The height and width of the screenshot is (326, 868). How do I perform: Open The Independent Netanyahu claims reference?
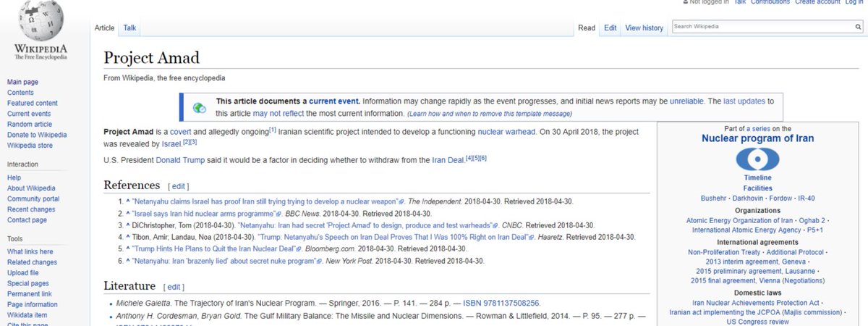tap(265, 201)
